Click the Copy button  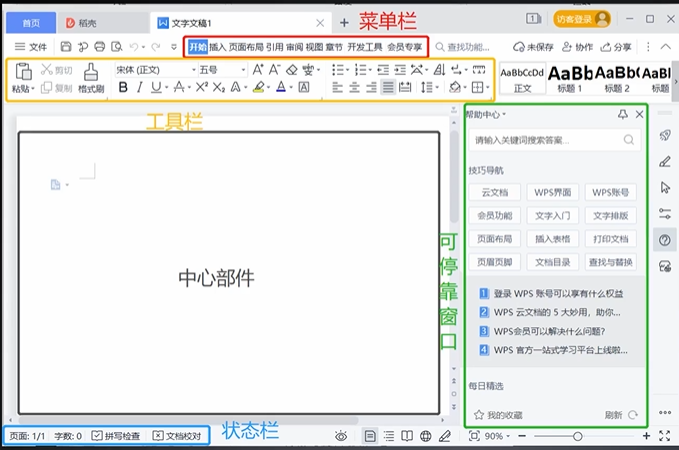pyautogui.click(x=56, y=88)
